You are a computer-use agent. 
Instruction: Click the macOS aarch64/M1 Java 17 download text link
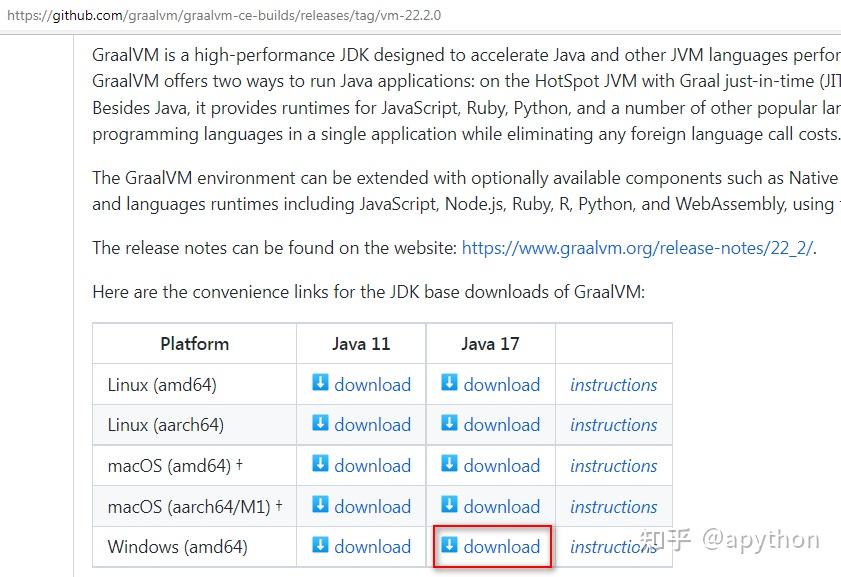pyautogui.click(x=501, y=507)
